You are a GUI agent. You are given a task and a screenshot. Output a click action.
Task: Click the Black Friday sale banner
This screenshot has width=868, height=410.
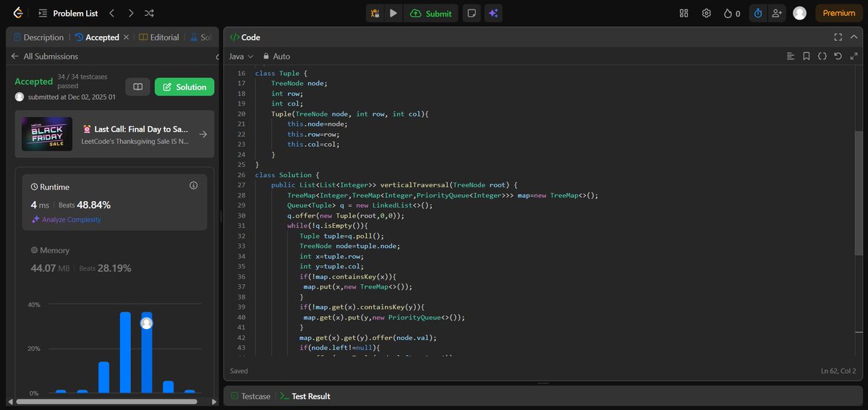tap(114, 134)
